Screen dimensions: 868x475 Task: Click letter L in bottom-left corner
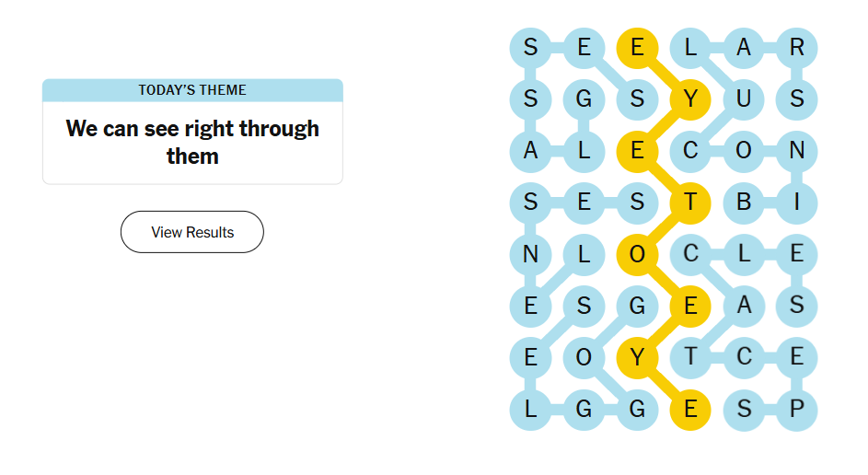pos(531,410)
